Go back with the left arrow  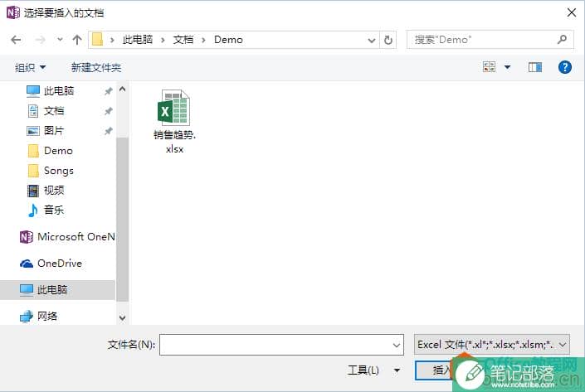click(16, 40)
